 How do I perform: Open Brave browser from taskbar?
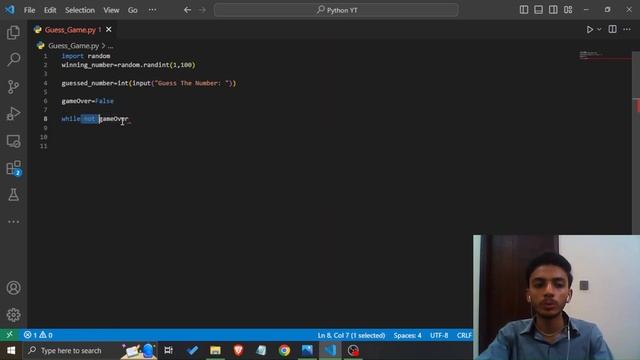tap(238, 350)
